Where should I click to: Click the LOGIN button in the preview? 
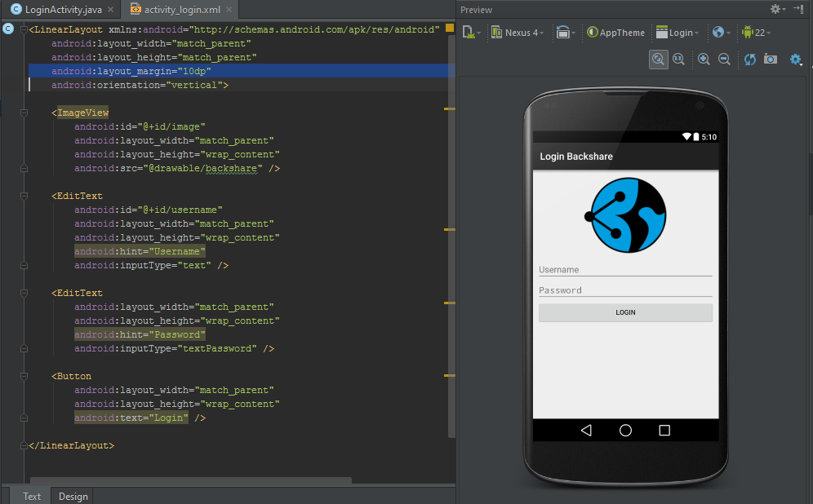coord(625,312)
